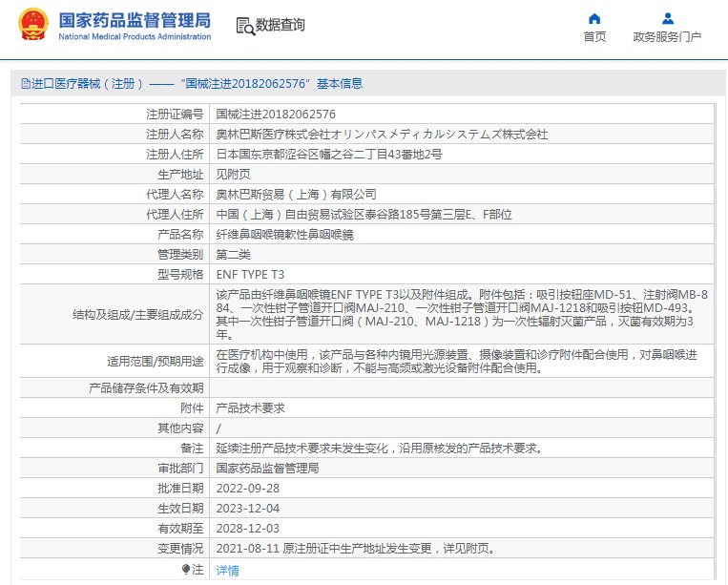Image resolution: width=728 pixels, height=585 pixels.
Task: Select the 见附页 production address value
Action: pos(233,174)
